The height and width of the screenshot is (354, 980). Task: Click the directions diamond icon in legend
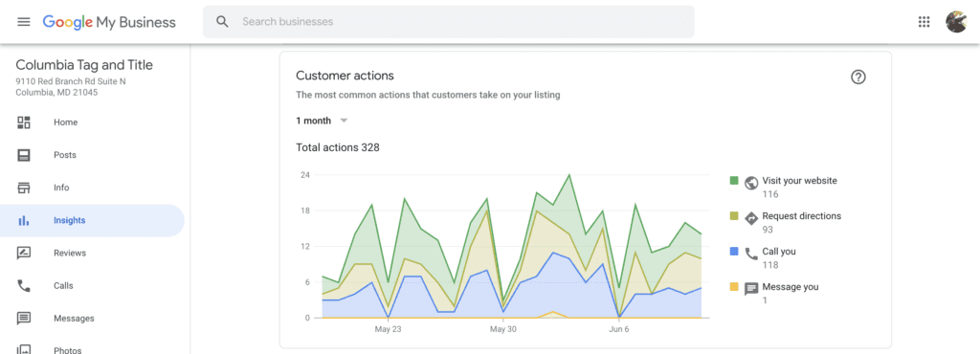[752, 218]
